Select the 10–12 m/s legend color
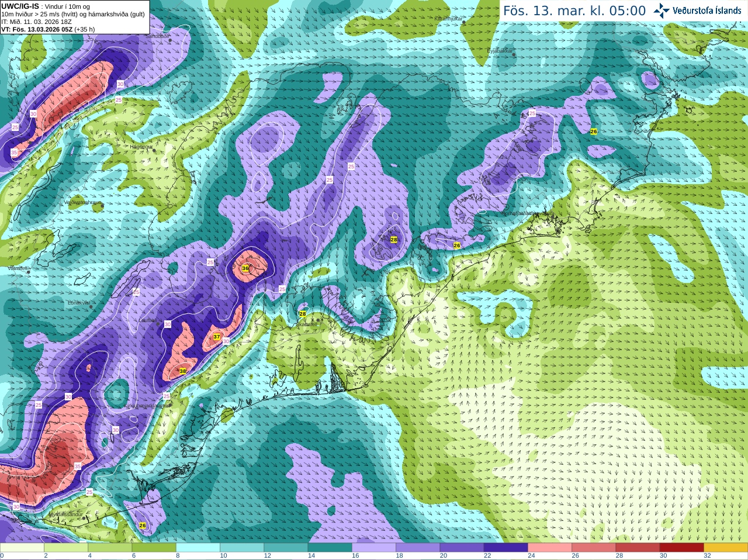The height and width of the screenshot is (560, 748). [x=242, y=548]
